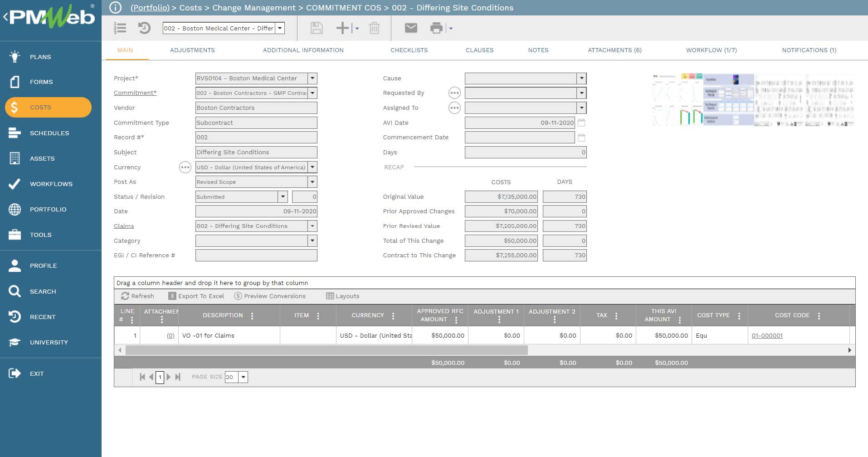Click the ellipsis button next to Assigned To

(x=454, y=108)
